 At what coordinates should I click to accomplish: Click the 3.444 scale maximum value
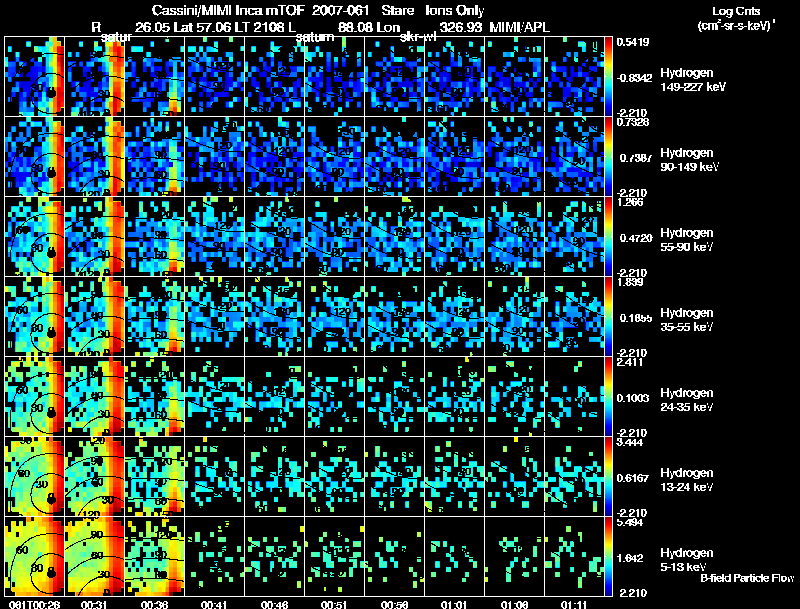coord(630,442)
